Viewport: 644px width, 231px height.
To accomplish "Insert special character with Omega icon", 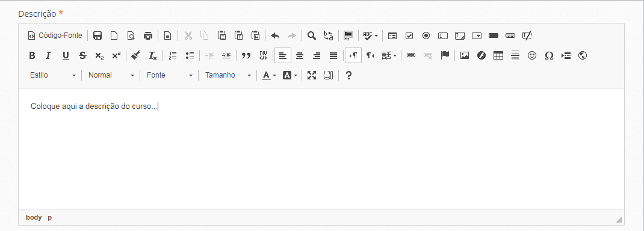I will (x=549, y=55).
